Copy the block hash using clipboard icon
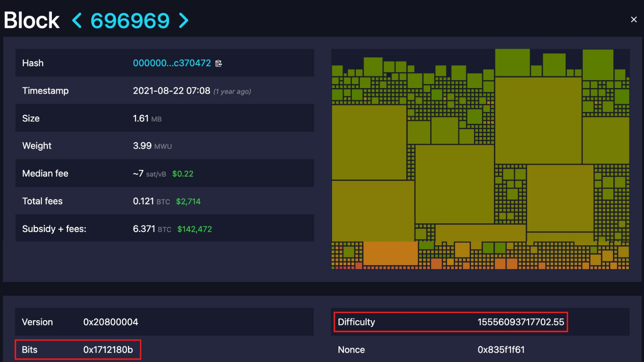Image resolution: width=644 pixels, height=362 pixels. [219, 64]
